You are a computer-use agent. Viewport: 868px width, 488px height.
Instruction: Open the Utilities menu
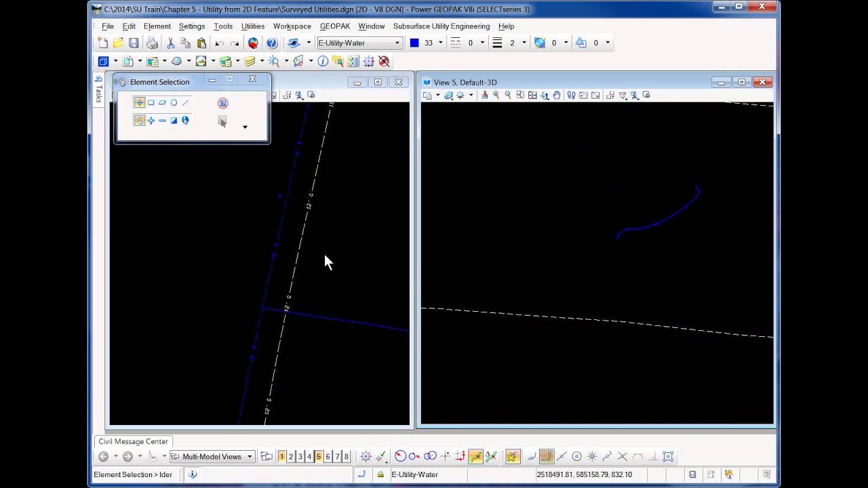[x=253, y=26]
